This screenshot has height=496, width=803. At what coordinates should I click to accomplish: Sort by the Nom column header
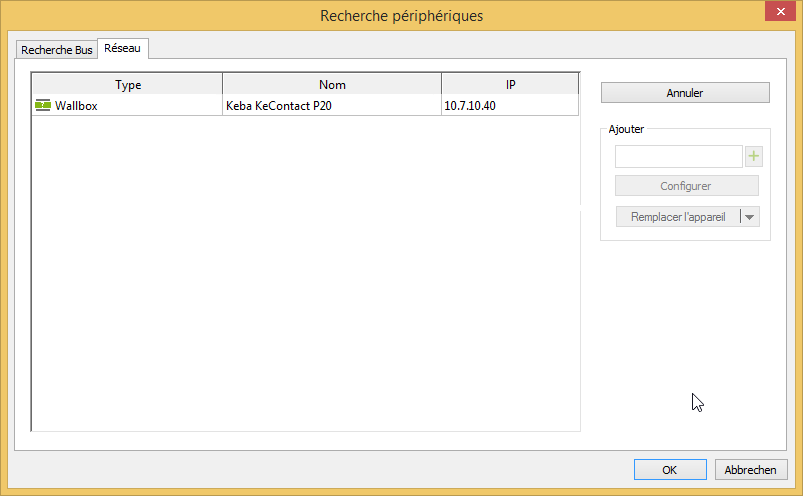332,85
